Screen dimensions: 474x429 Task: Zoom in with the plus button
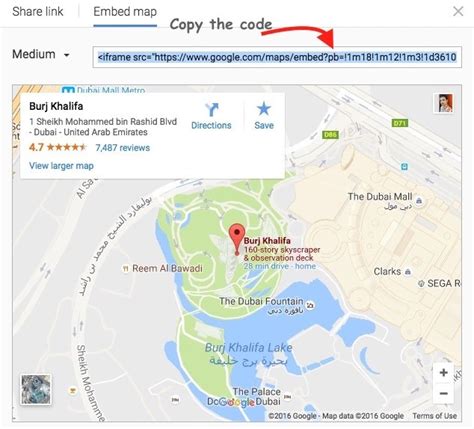443,372
